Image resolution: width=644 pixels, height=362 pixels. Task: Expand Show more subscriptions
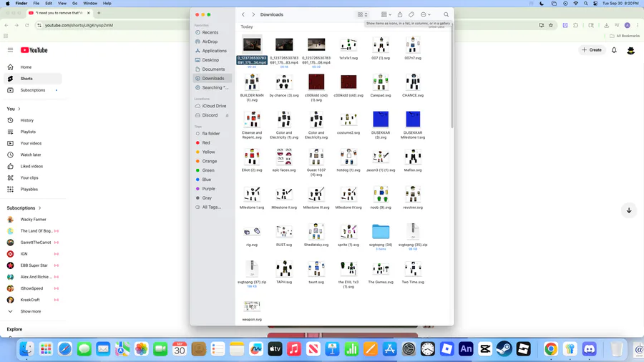[33, 311]
